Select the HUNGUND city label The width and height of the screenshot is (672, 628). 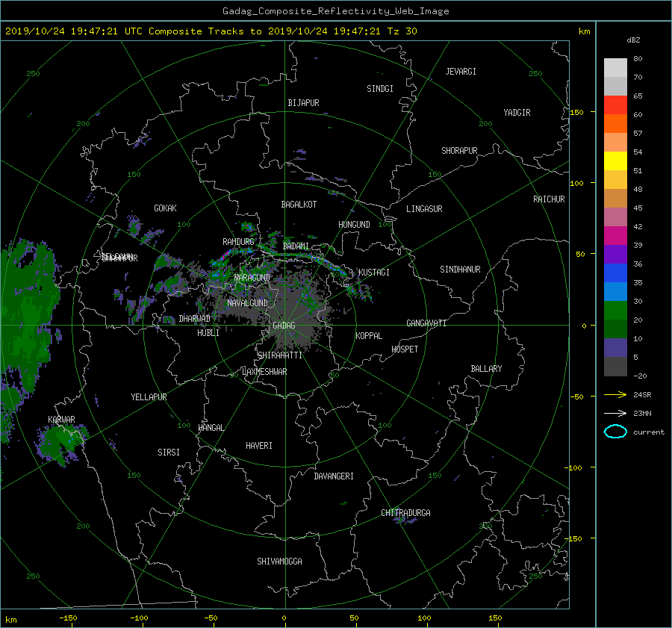(x=354, y=225)
